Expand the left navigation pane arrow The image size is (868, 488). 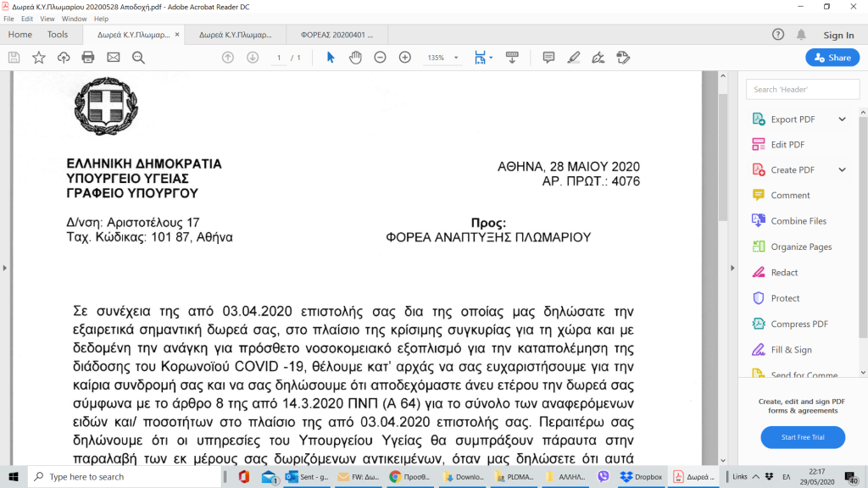5,268
